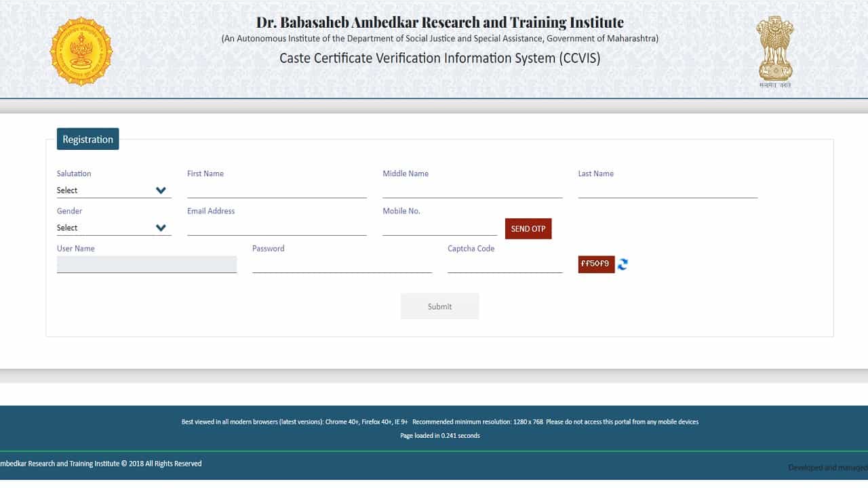Select the Last Name text field
Screen dimensions: 868x488
click(x=667, y=190)
